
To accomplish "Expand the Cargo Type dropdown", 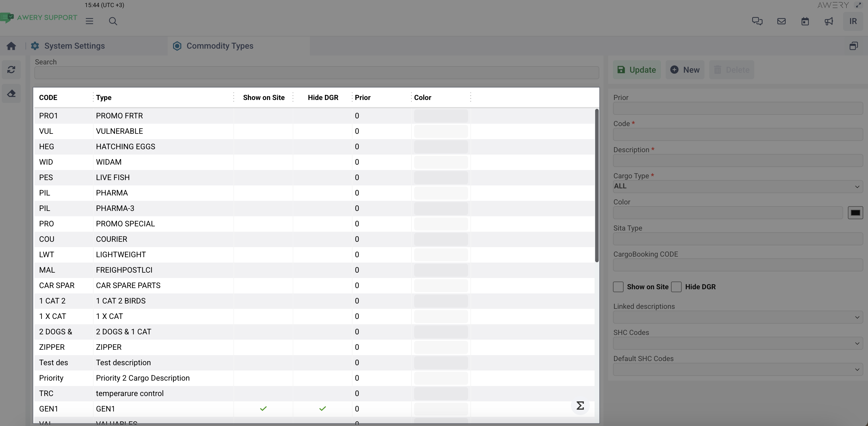I will coord(738,187).
